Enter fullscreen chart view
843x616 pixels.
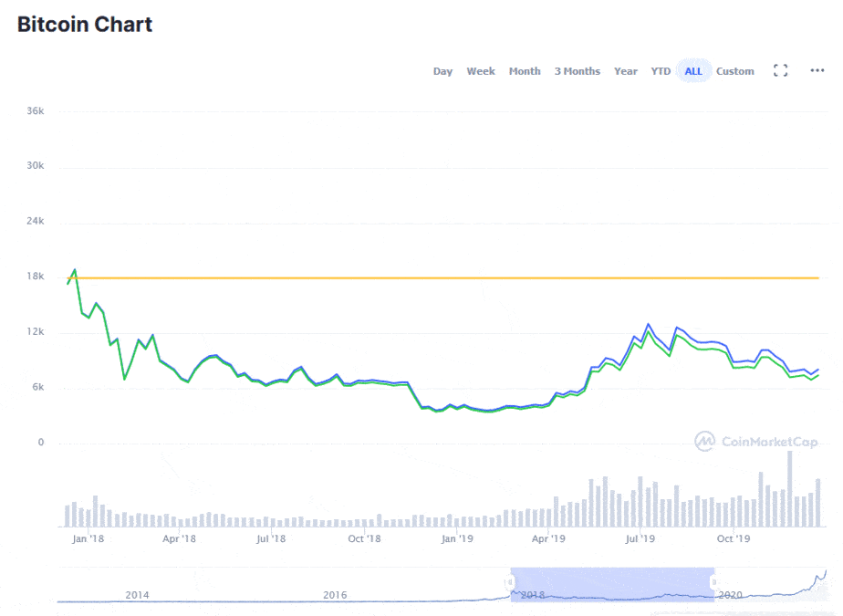[780, 70]
